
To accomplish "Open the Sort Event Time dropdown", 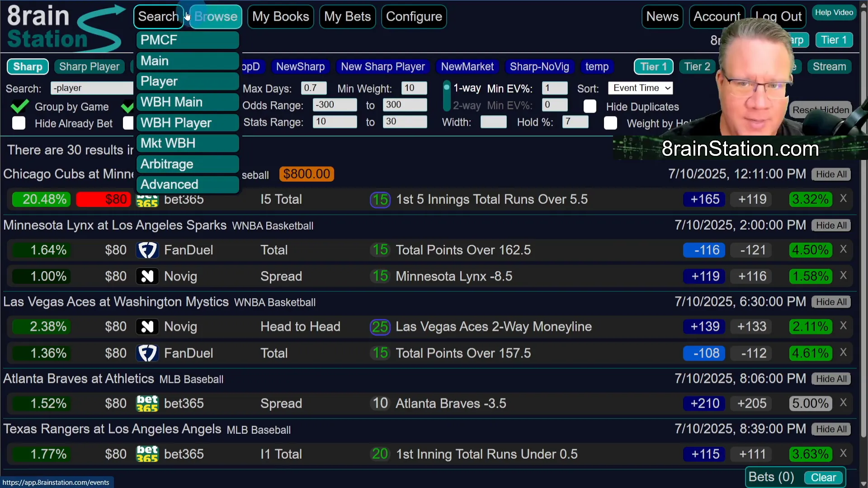I will (640, 88).
